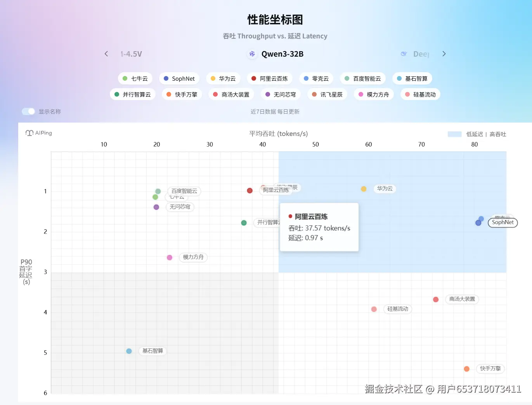532x405 pixels.
Task: Toggle 快手万擎 legend chip
Action: point(182,94)
